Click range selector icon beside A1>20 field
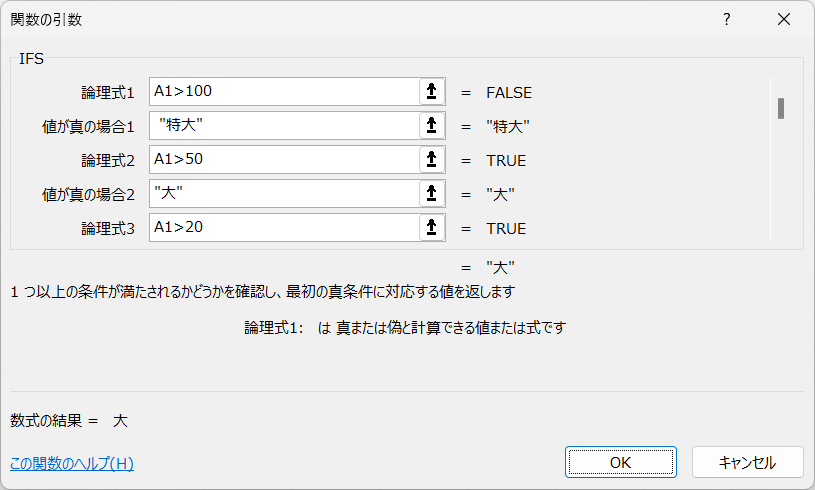The width and height of the screenshot is (815, 490). pos(431,228)
